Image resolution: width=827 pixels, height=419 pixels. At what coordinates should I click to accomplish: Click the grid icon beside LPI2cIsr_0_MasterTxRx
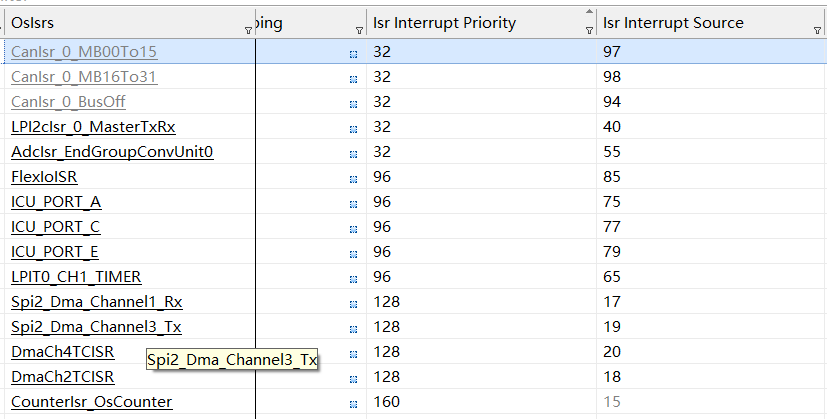point(354,128)
